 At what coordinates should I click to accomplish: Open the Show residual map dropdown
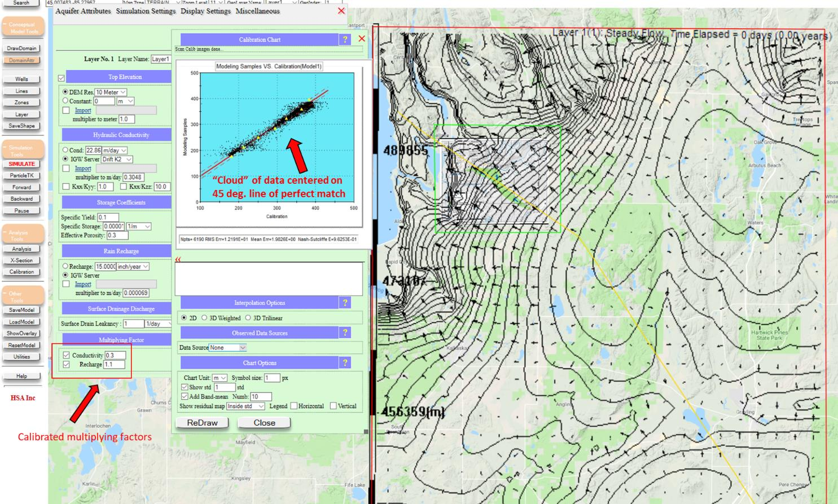(x=245, y=406)
